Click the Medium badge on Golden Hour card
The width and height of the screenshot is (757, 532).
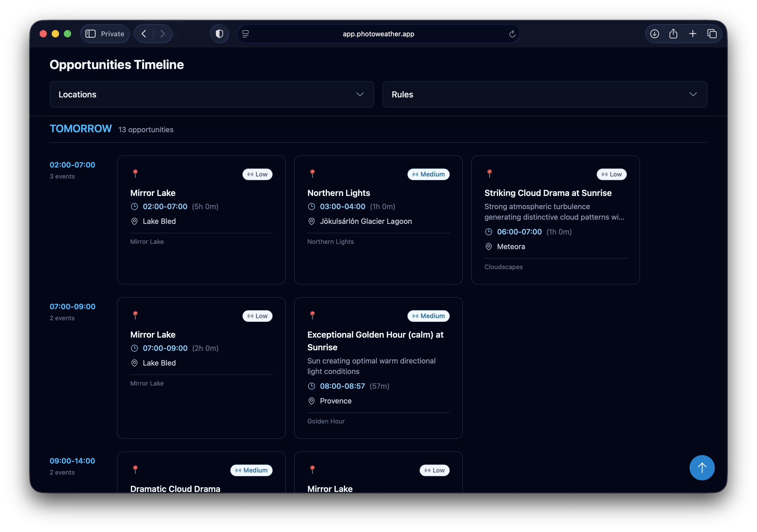click(428, 316)
